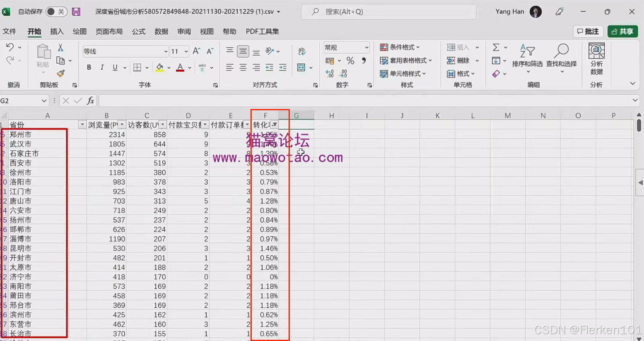Open the font name dropdown
Viewport: 644px width, 341px height.
[x=166, y=51]
